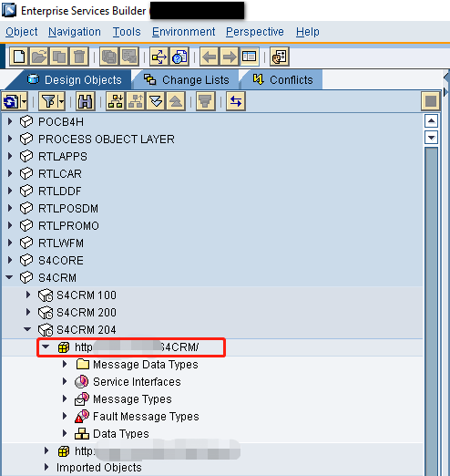The height and width of the screenshot is (476, 450).
Task: Click the expand hierarchy tree icon
Action: point(116,101)
